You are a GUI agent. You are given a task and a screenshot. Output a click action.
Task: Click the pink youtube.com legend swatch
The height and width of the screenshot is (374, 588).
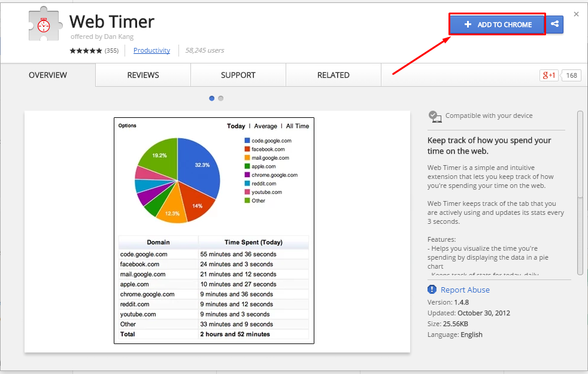[247, 192]
